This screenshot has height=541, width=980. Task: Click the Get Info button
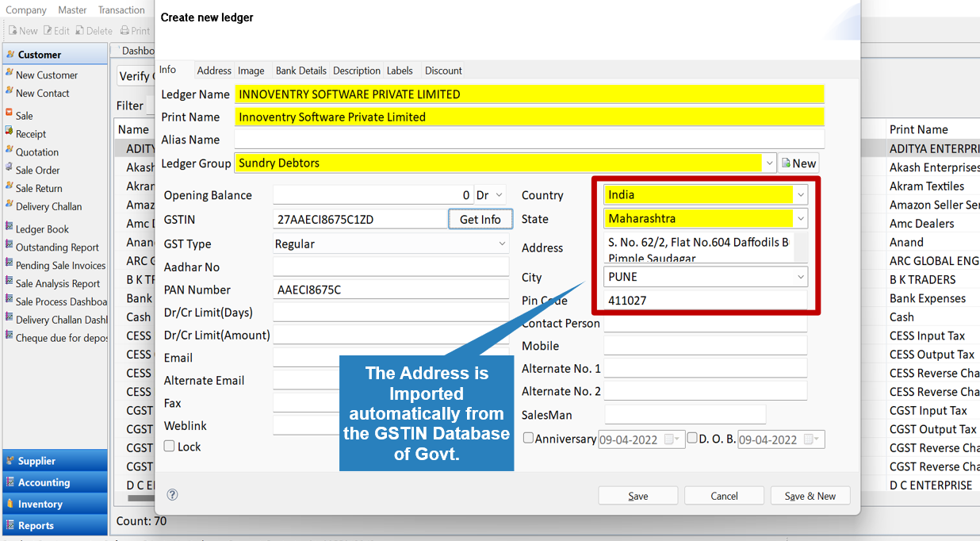[x=480, y=219]
